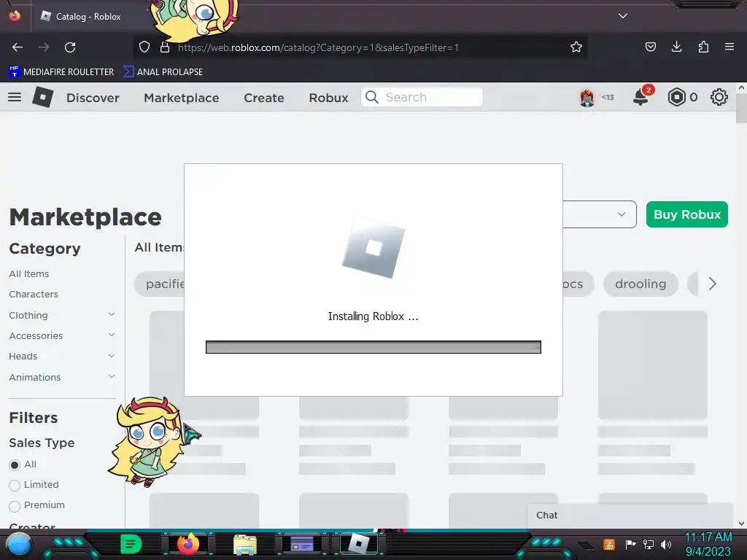Viewport: 747px width, 560px height.
Task: Open the Discover nav item
Action: pyautogui.click(x=93, y=98)
